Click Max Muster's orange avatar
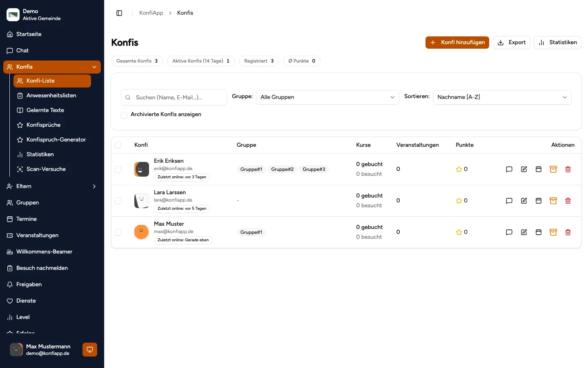Image resolution: width=588 pixels, height=368 pixels. tap(142, 232)
